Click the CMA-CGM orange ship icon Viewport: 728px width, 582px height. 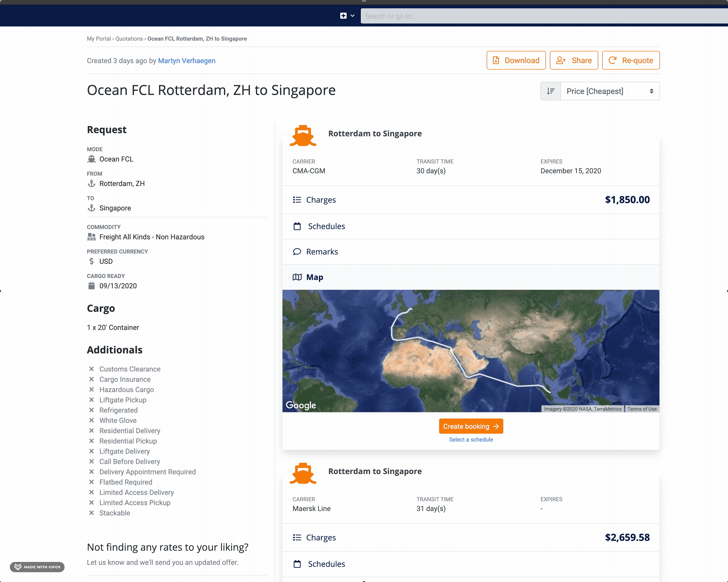tap(303, 136)
